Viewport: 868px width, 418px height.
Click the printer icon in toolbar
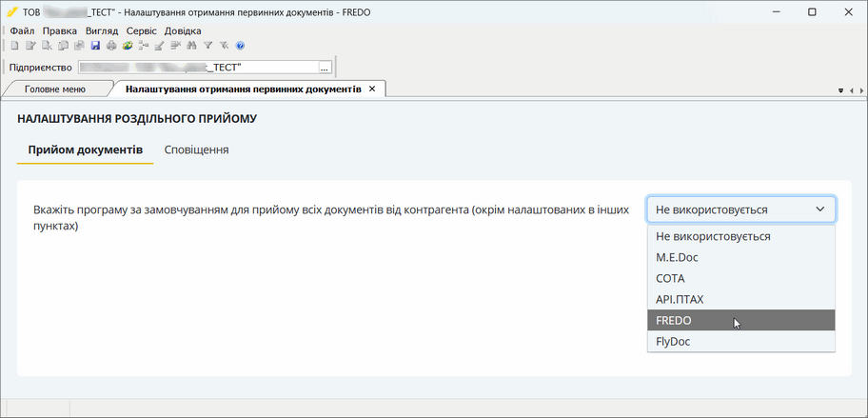coord(111,46)
